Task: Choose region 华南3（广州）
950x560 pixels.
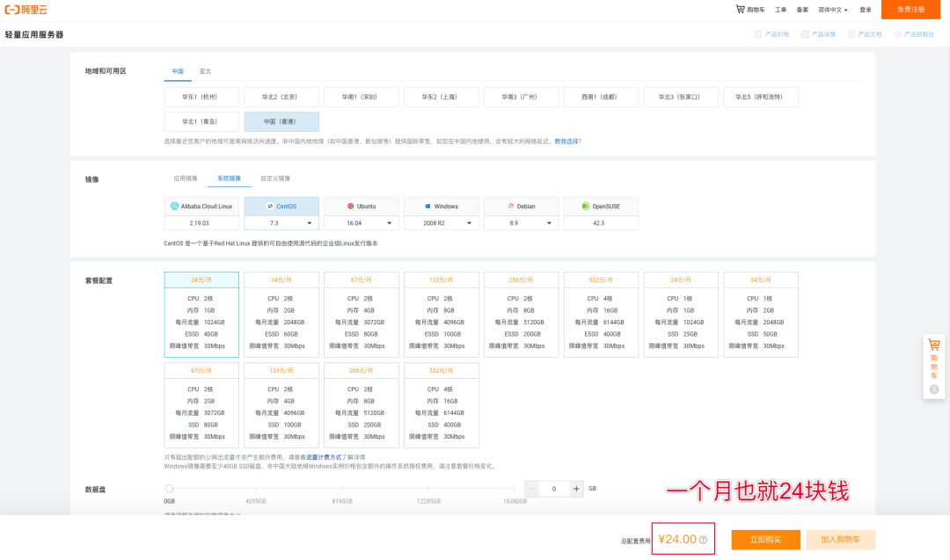Action: tap(521, 97)
